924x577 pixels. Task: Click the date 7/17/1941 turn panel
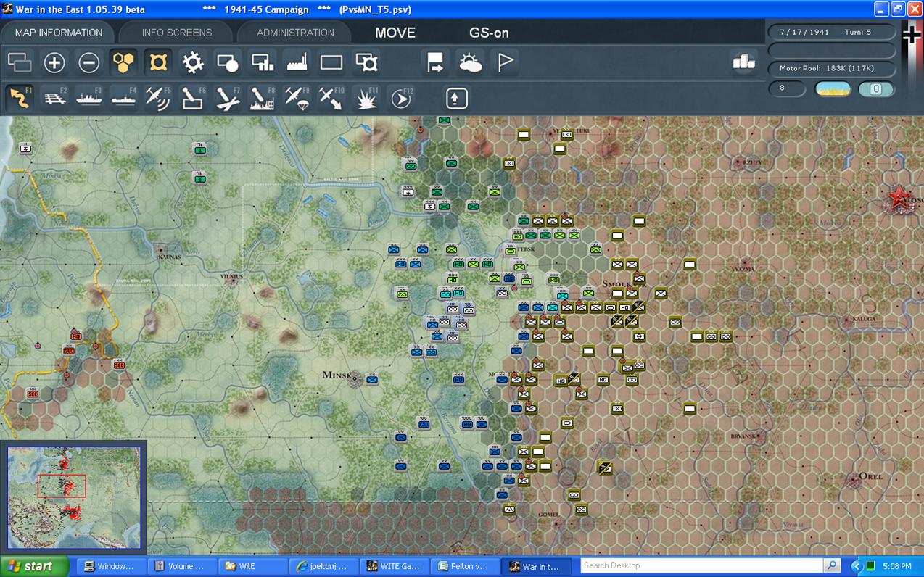(x=831, y=33)
